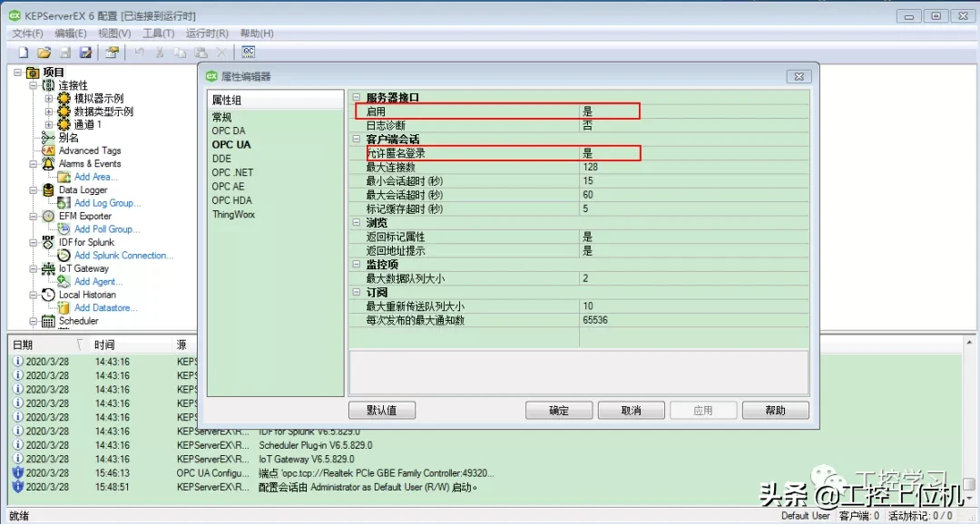Screen dimensions: 980x524
Task: Open the 编辑(E) menu
Action: [71, 34]
